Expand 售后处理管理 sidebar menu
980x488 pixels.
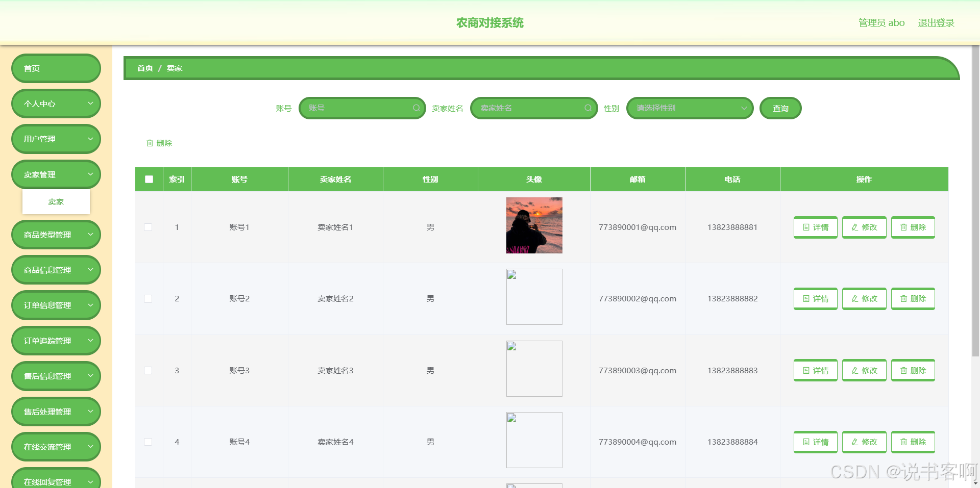coord(56,412)
